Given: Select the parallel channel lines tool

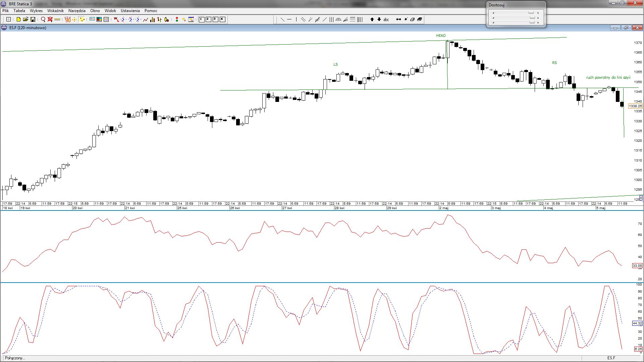Looking at the screenshot, I should point(303,19).
